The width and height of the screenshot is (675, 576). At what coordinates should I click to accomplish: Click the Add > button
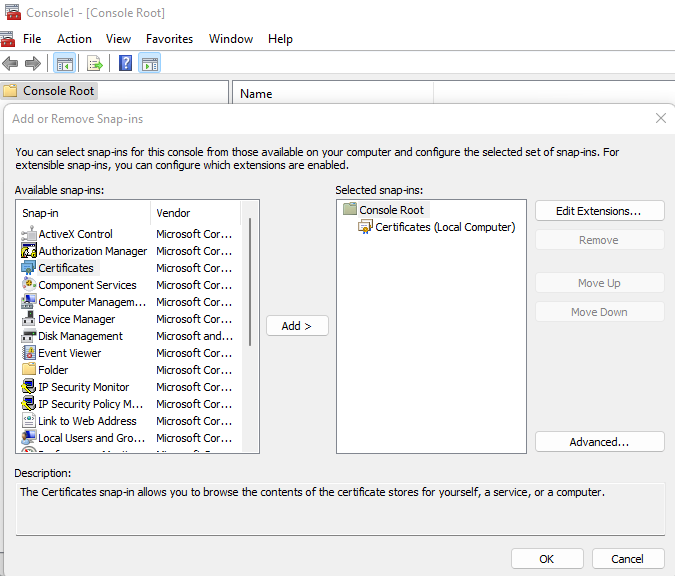tap(297, 326)
